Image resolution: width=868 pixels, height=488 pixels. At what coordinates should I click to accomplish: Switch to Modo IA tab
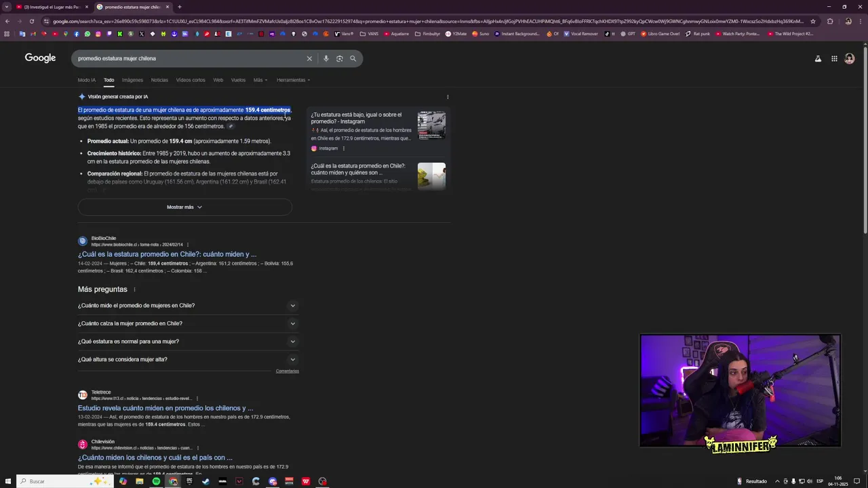point(87,80)
